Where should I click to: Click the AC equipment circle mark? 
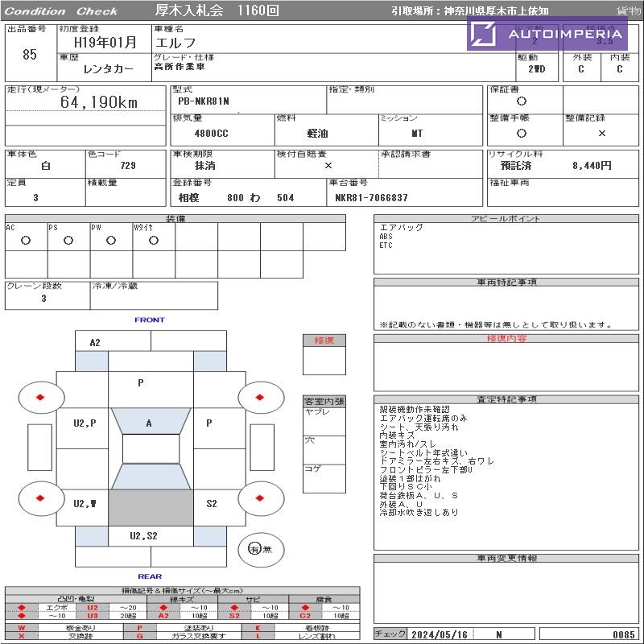[26, 240]
